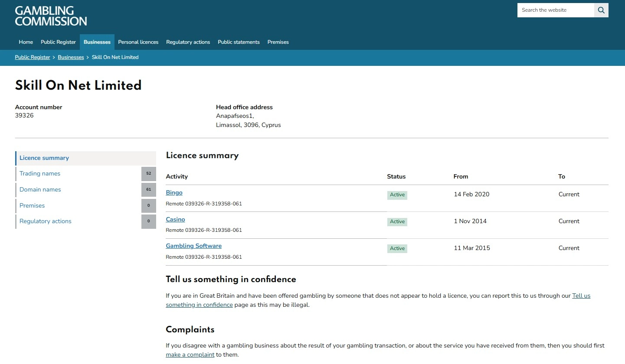Open the Home navigation item

[26, 42]
